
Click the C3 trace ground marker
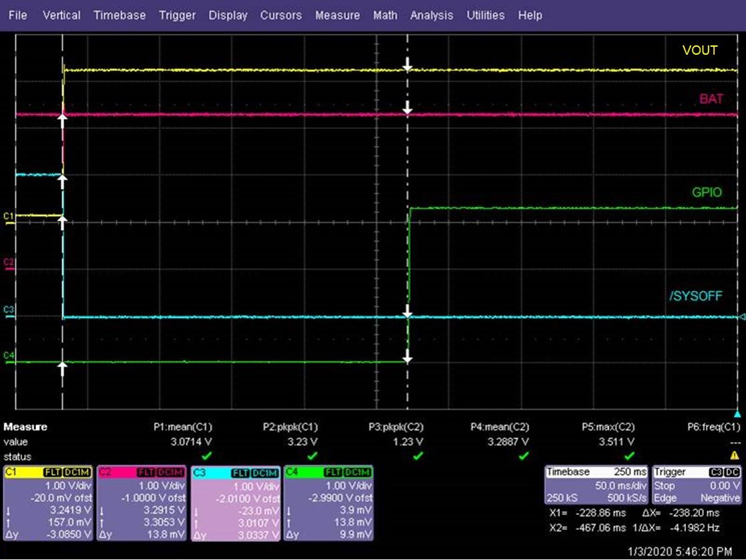pos(8,310)
